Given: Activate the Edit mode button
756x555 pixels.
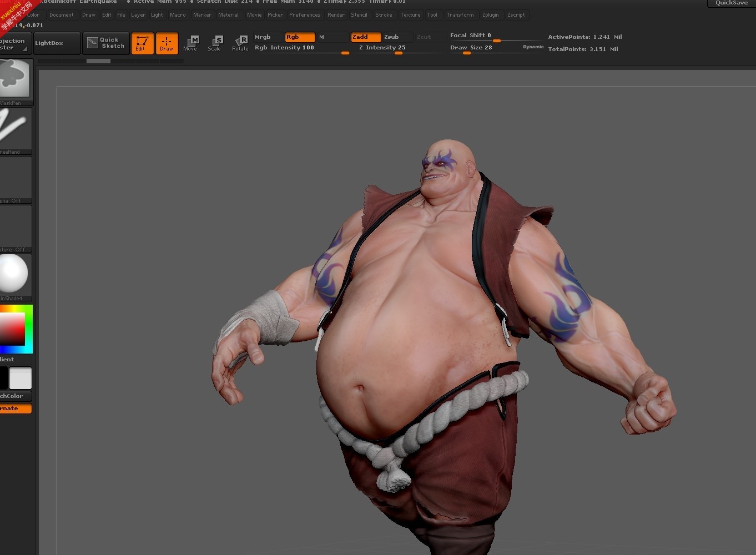Looking at the screenshot, I should tap(142, 43).
